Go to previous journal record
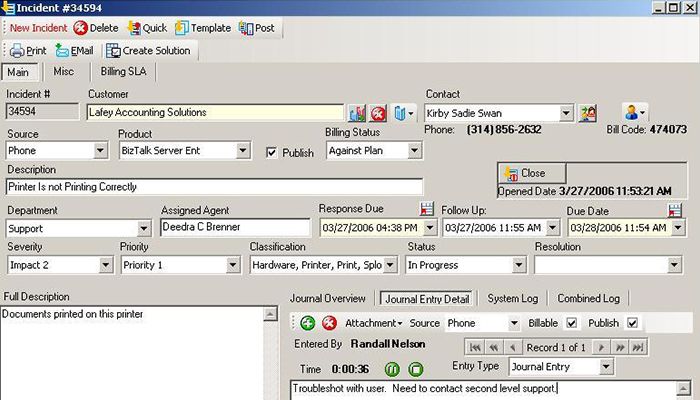 pyautogui.click(x=512, y=347)
